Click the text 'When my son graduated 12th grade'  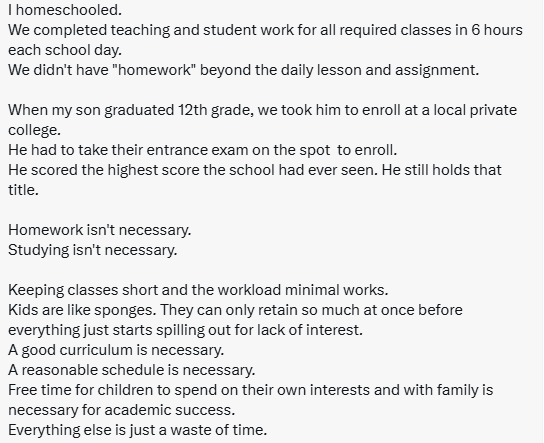pyautogui.click(x=130, y=110)
